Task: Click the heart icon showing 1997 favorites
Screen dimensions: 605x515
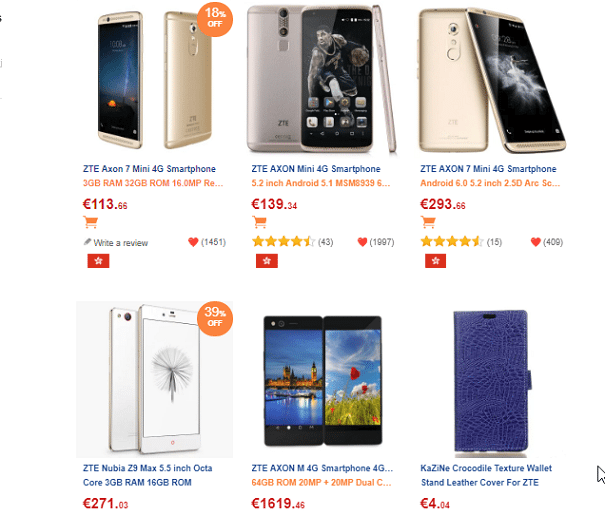Action: pyautogui.click(x=362, y=242)
